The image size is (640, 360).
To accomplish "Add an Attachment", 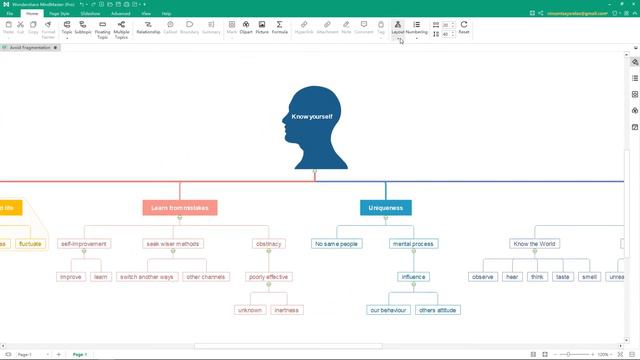I will (x=327, y=27).
